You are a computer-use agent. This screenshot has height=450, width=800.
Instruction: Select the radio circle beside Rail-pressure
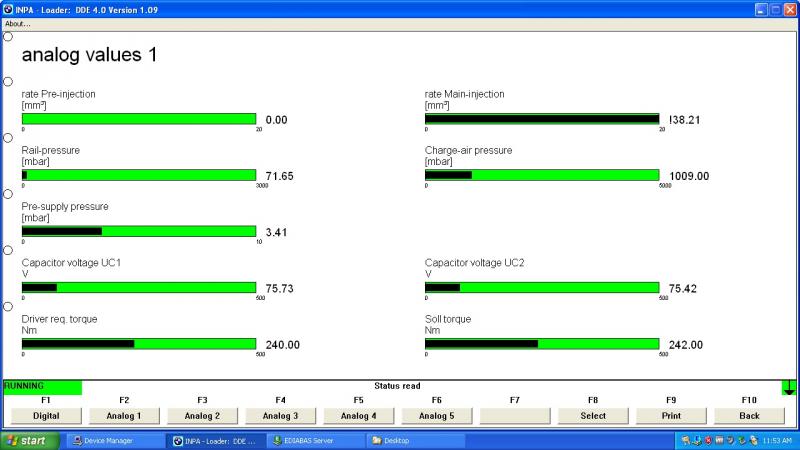8,138
